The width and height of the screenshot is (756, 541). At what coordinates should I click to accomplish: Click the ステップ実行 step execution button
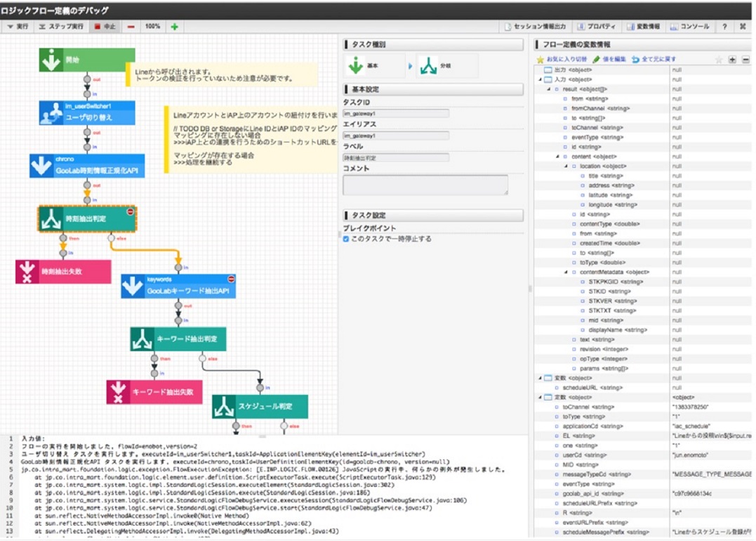[x=61, y=27]
